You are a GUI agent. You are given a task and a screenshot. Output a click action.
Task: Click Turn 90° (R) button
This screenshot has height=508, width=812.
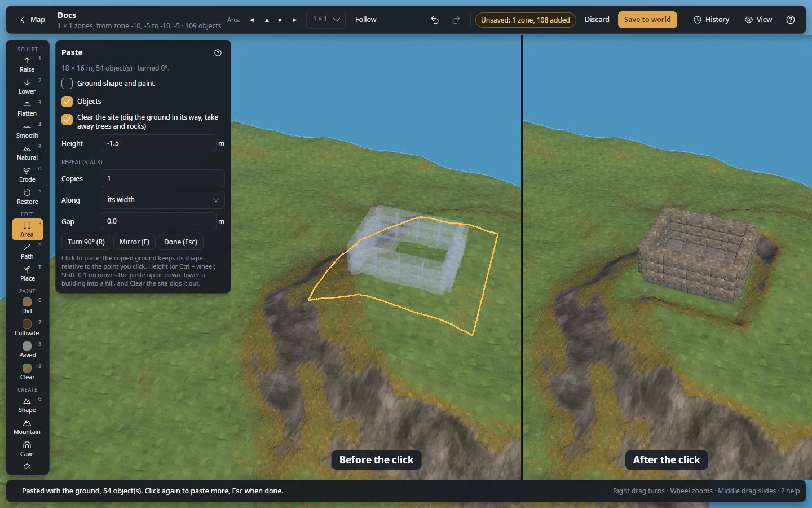[86, 242]
